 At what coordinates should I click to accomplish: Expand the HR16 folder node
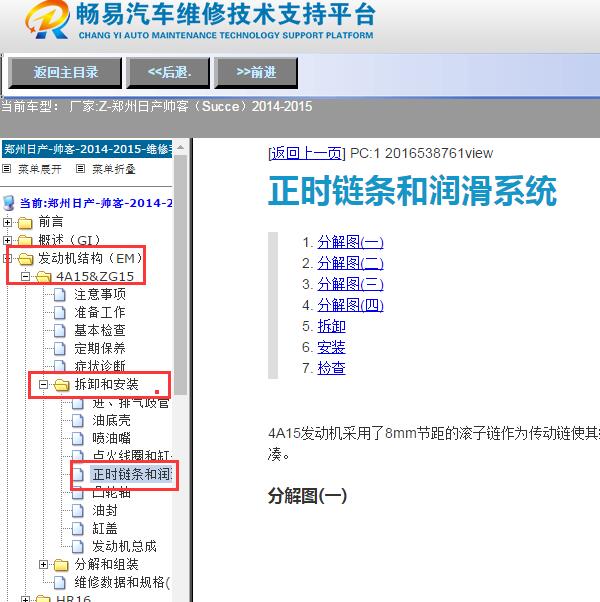(25, 599)
